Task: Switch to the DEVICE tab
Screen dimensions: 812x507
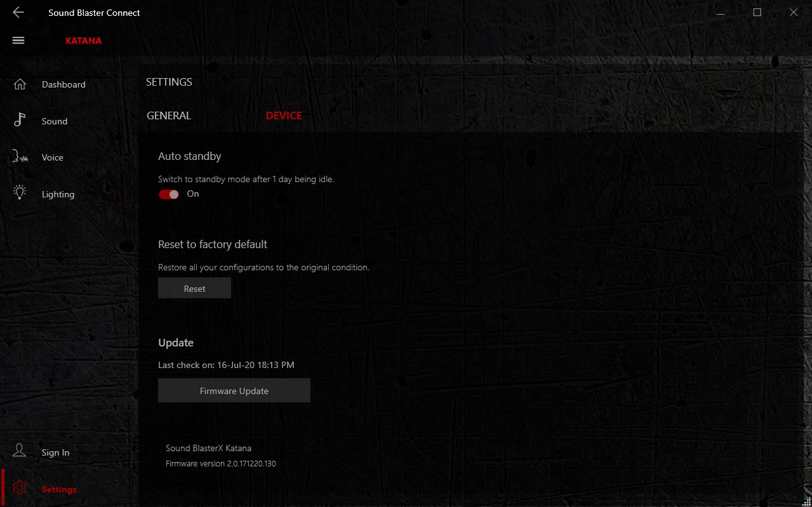Action: coord(284,115)
